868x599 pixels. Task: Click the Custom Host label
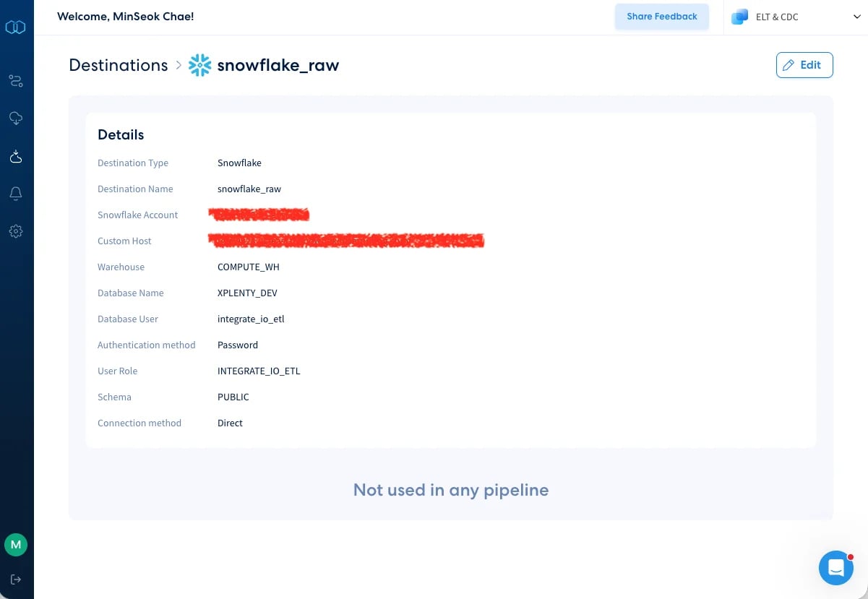[124, 241]
